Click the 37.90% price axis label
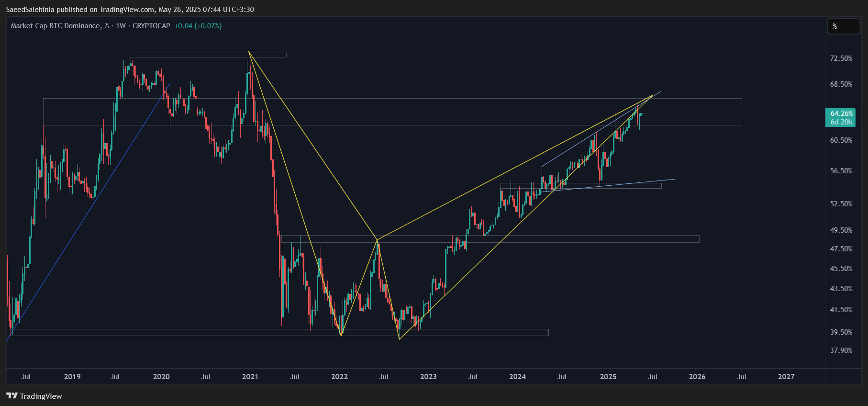 pyautogui.click(x=841, y=350)
